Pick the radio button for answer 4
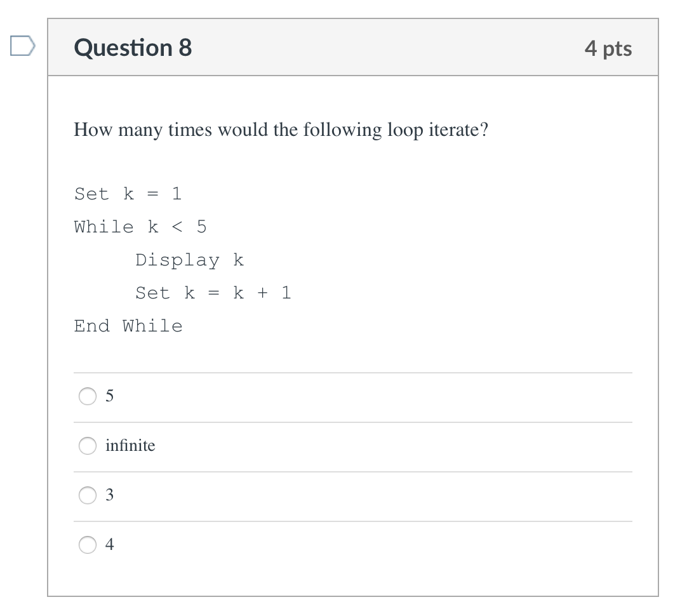 (x=88, y=545)
